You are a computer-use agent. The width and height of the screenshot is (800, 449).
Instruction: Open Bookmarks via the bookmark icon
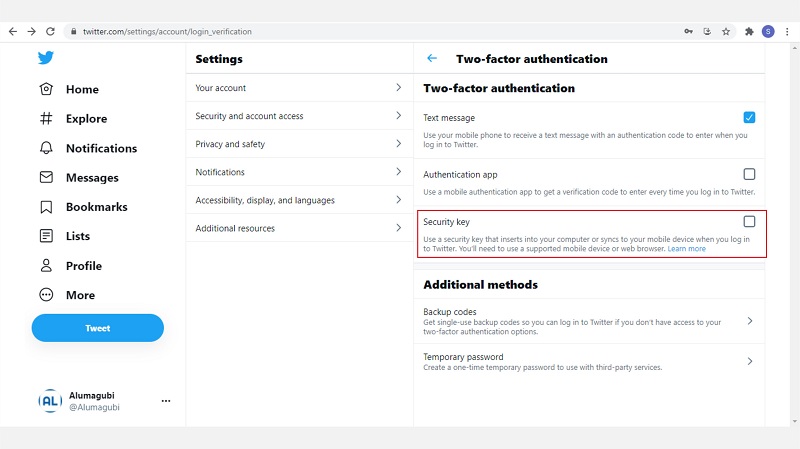[x=46, y=207]
